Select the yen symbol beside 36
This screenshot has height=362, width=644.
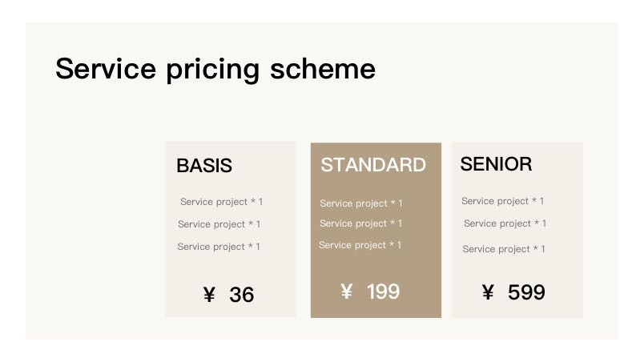(210, 296)
